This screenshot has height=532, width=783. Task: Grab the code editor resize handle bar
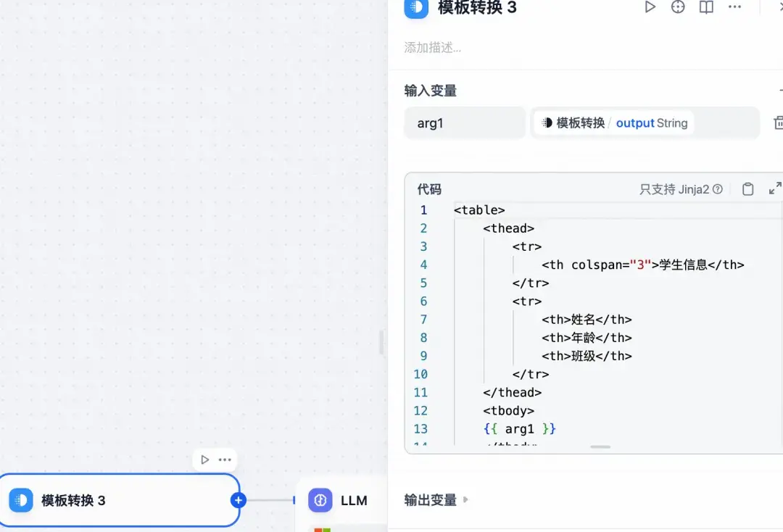[600, 447]
